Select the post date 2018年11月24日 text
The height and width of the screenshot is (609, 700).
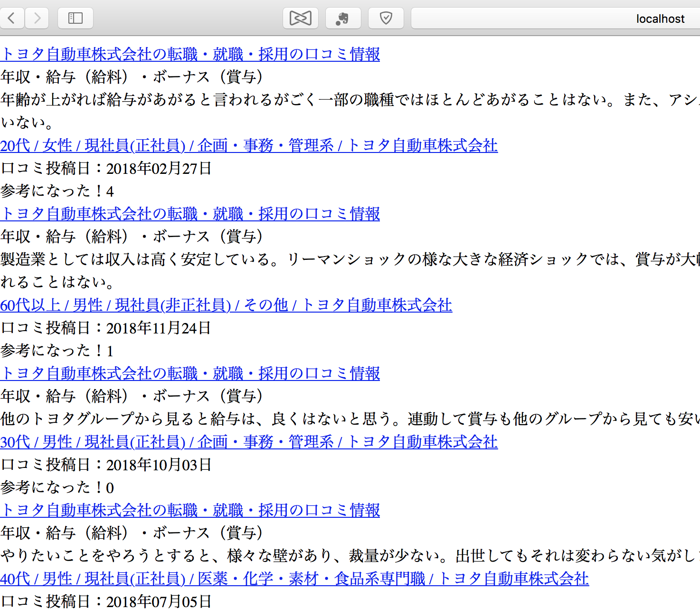click(159, 328)
